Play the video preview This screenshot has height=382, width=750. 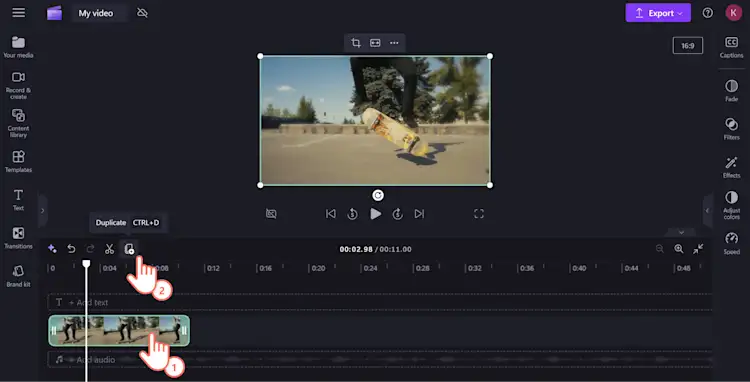[375, 214]
